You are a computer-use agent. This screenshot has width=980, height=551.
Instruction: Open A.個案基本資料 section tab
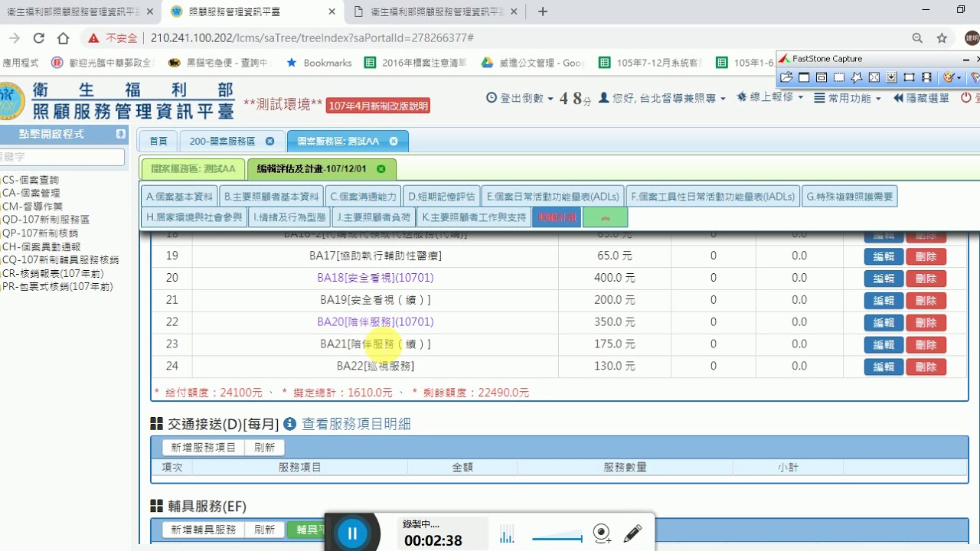pyautogui.click(x=180, y=197)
